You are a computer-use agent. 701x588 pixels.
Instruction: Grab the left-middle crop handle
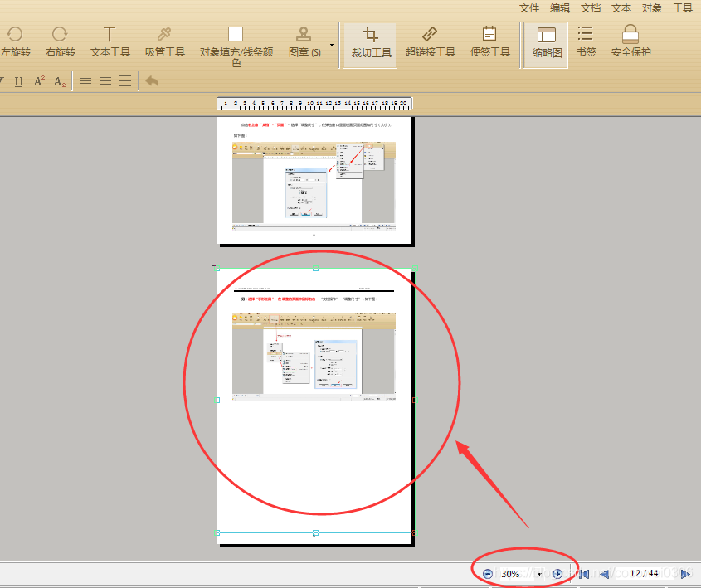[217, 401]
